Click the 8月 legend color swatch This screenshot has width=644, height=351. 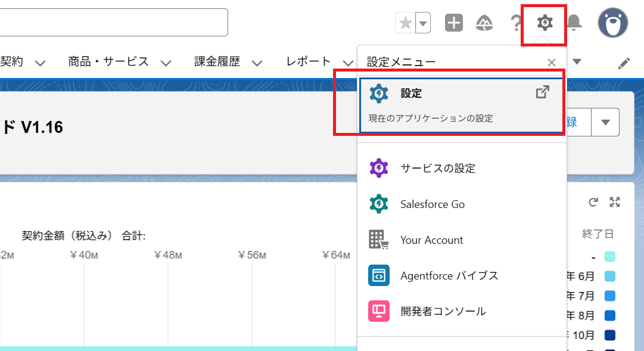[x=609, y=315]
